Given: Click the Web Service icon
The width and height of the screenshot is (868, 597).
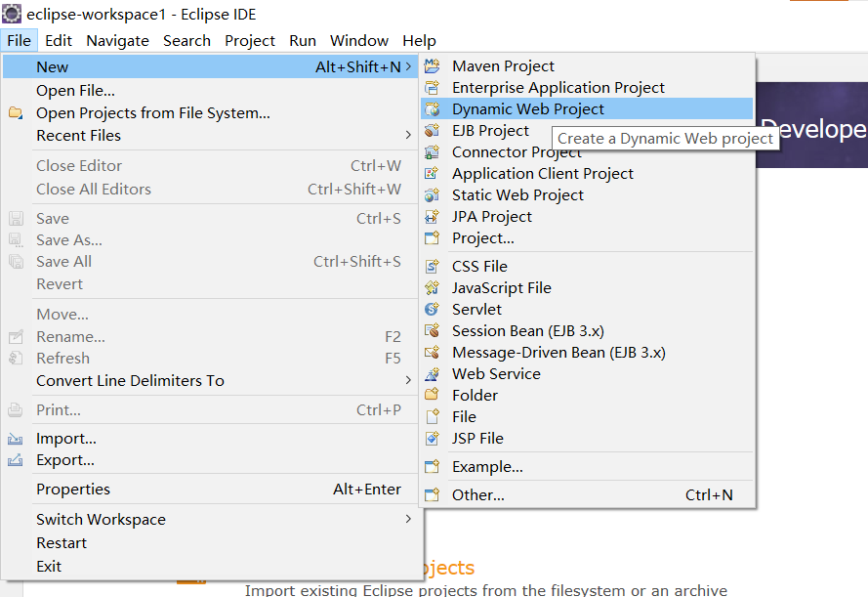Looking at the screenshot, I should coord(432,374).
